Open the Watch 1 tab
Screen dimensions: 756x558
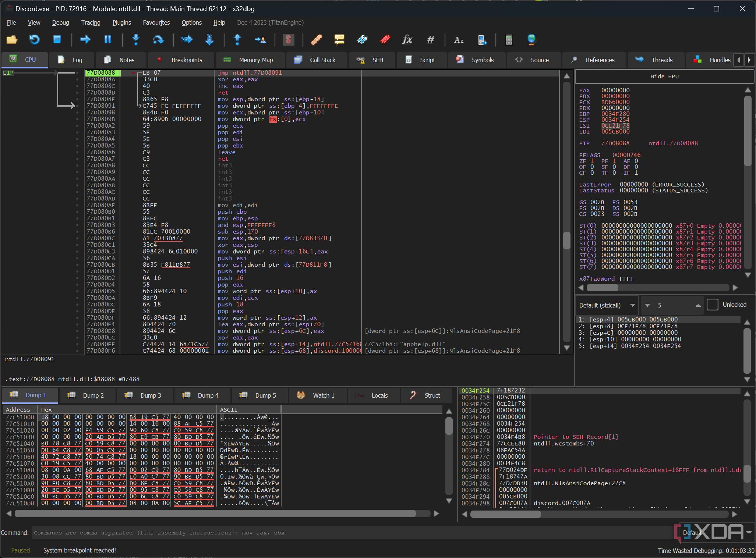coord(317,395)
